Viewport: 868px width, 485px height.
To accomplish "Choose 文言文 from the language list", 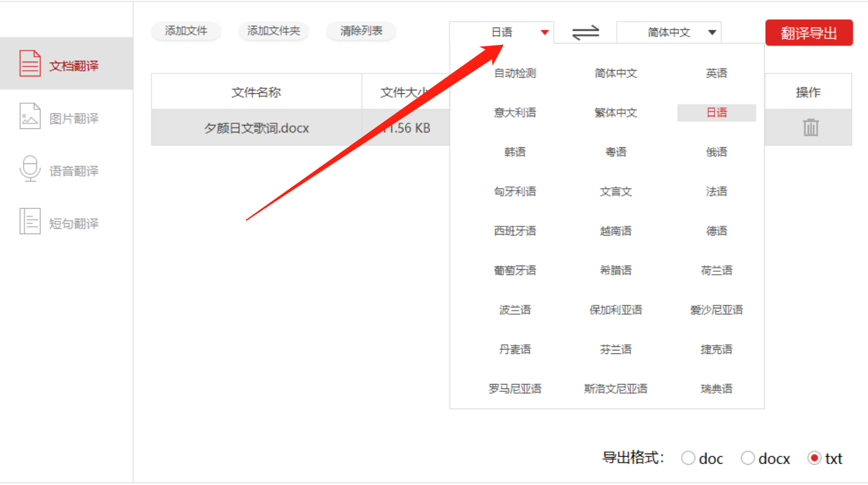I will click(616, 191).
